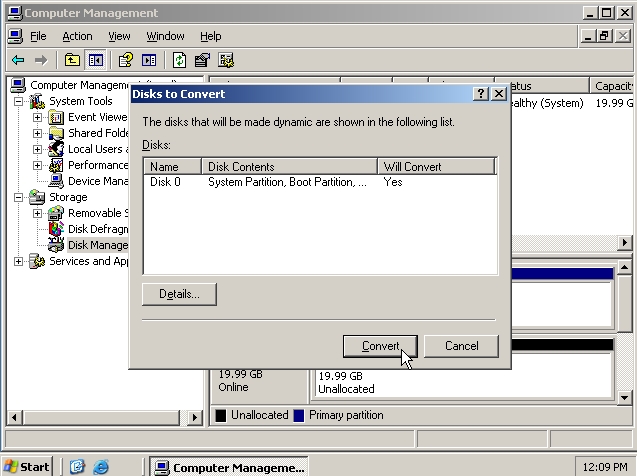Expand the Services and Applications node
637x476 pixels.
(x=18, y=261)
